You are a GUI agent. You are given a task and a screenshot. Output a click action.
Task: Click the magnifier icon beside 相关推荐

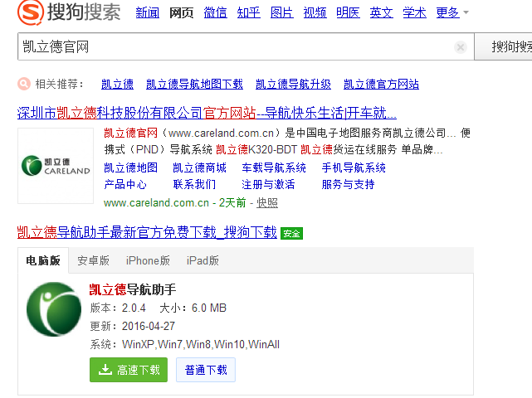(24, 84)
